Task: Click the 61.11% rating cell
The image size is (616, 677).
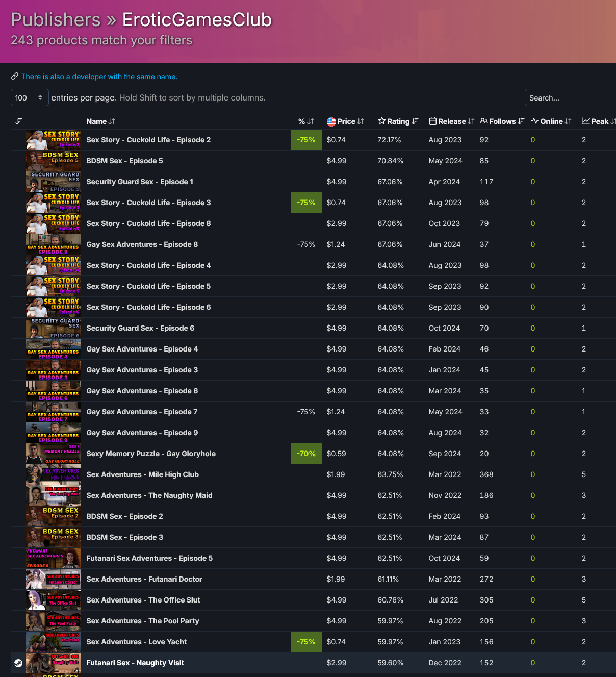Action: pyautogui.click(x=388, y=579)
